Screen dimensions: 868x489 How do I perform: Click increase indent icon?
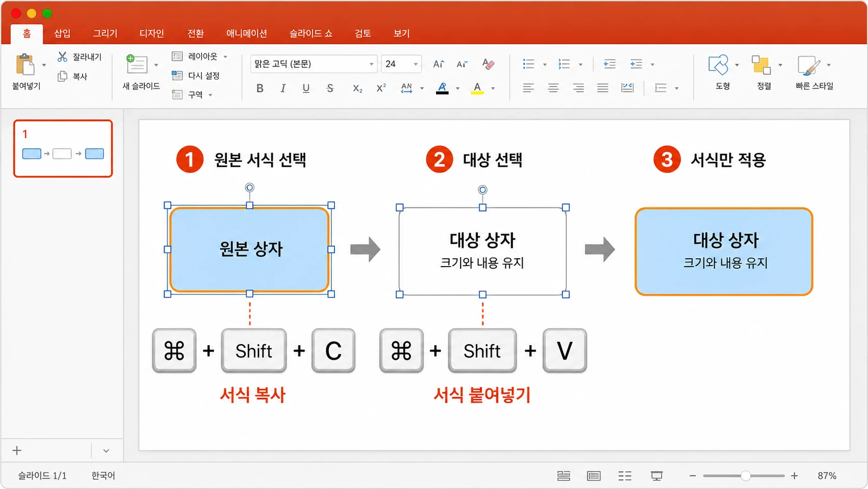coord(636,64)
